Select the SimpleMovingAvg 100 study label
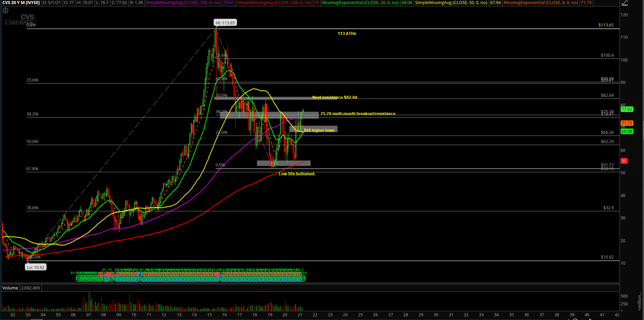Screen dimensions: 644x320 pyautogui.click(x=183, y=3)
